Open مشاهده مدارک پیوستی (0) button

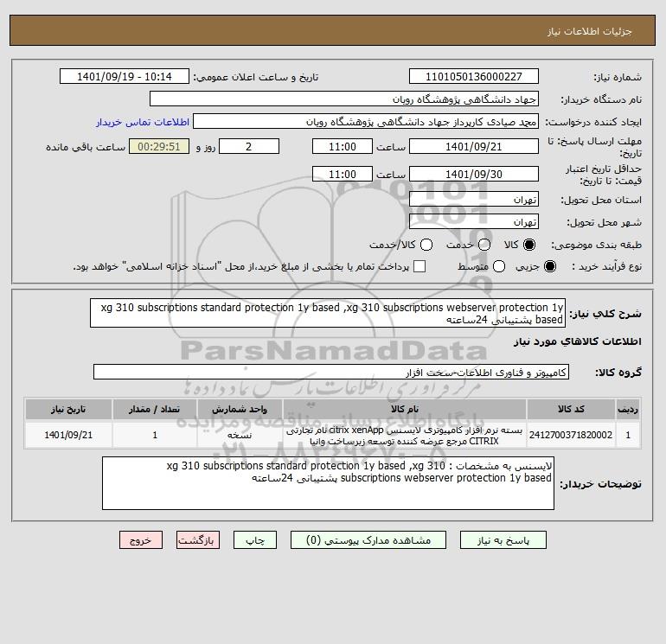click(368, 540)
